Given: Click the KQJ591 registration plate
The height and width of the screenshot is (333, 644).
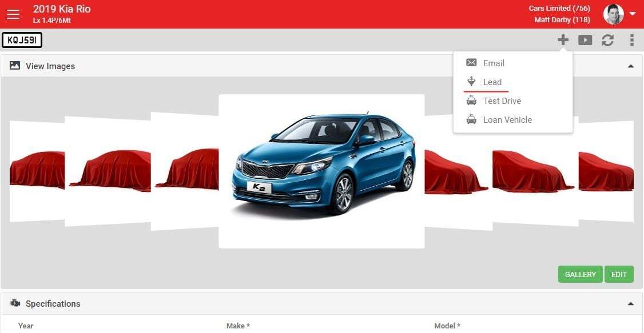Looking at the screenshot, I should point(22,40).
